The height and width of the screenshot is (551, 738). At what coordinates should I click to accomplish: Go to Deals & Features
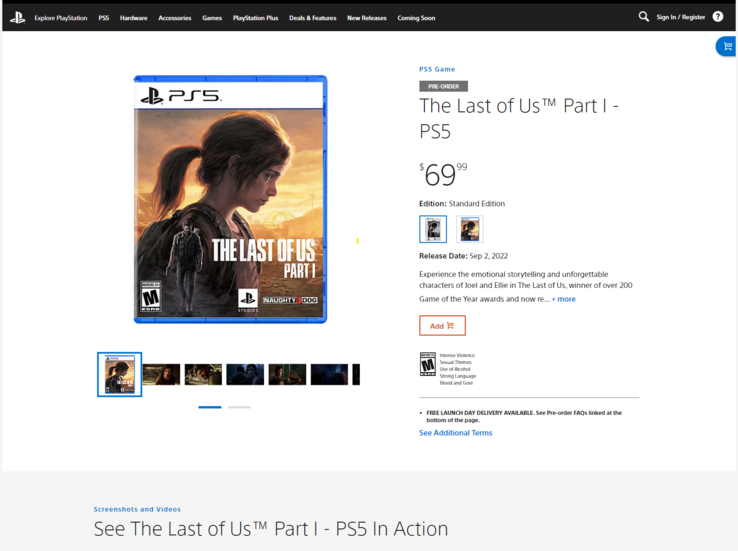(313, 18)
